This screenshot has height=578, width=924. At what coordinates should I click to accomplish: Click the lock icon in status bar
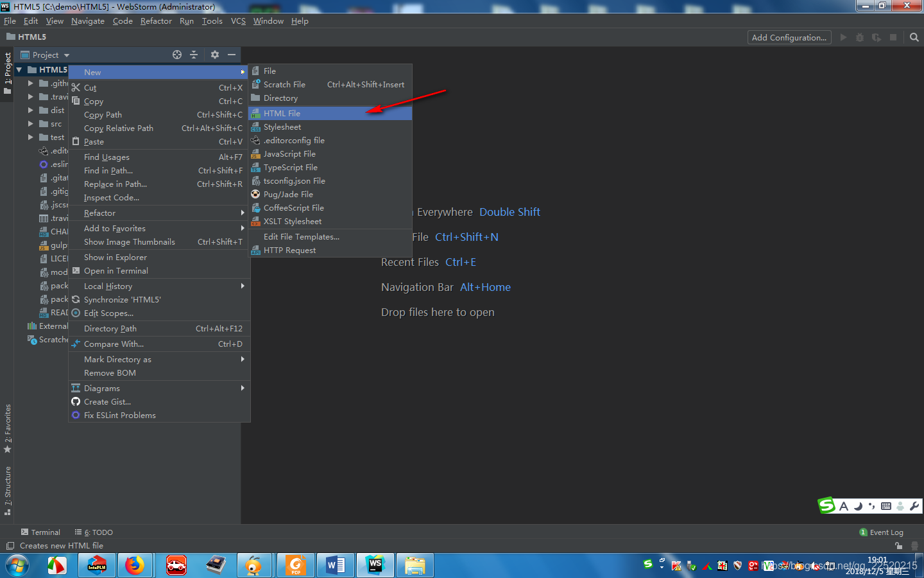(898, 545)
